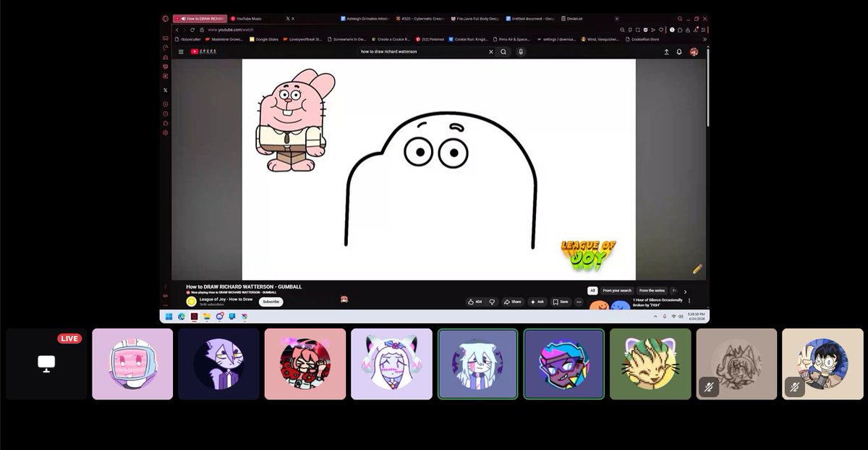The height and width of the screenshot is (450, 868).
Task: Select the red-haired avatar on pink tile
Action: point(305,364)
